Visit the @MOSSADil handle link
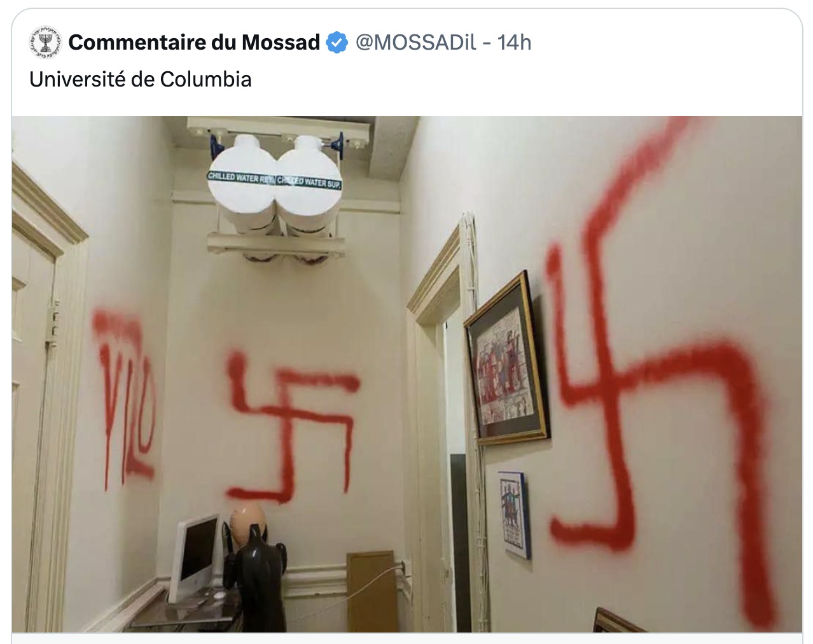This screenshot has height=644, width=813. point(415,43)
